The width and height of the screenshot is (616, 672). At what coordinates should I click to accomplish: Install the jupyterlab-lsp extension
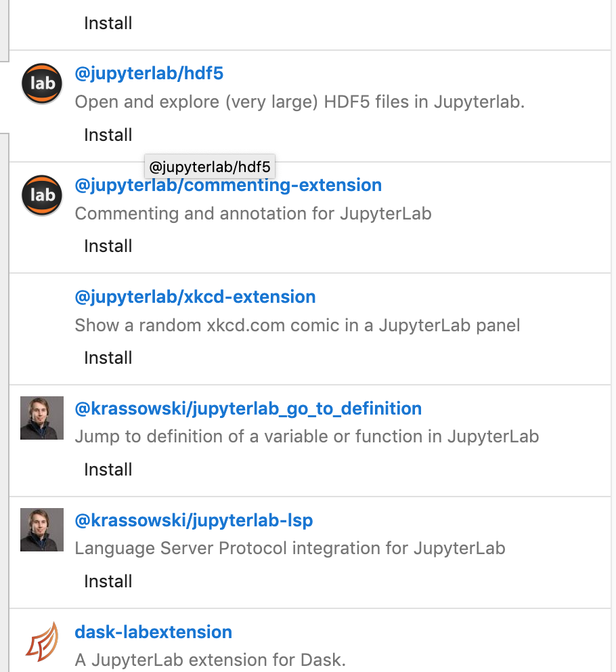(x=108, y=581)
